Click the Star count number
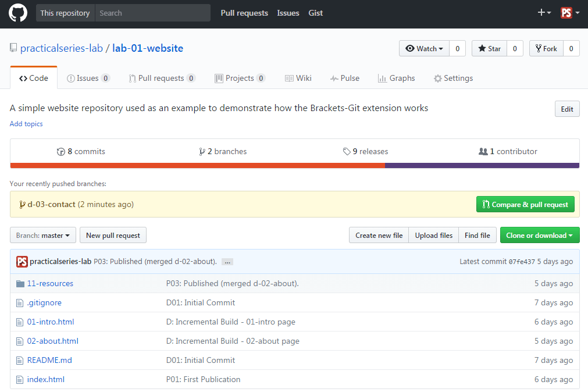The image size is (588, 392). (x=515, y=48)
